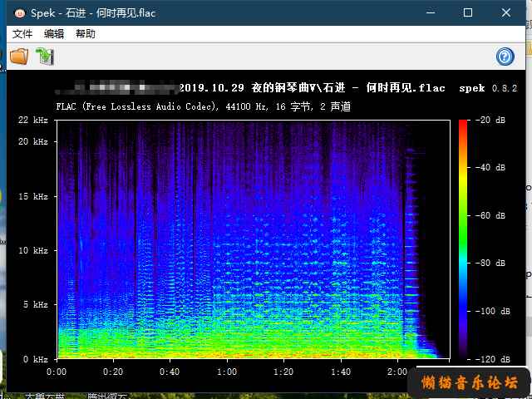
Task: Click the window title Spek - 石进 - 何时再见.flac
Action: tap(93, 13)
